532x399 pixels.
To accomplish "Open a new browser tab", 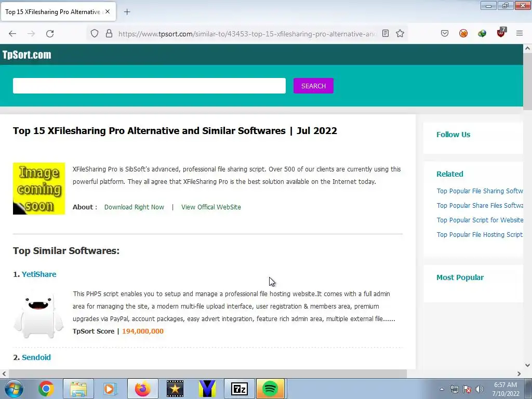I will (127, 12).
